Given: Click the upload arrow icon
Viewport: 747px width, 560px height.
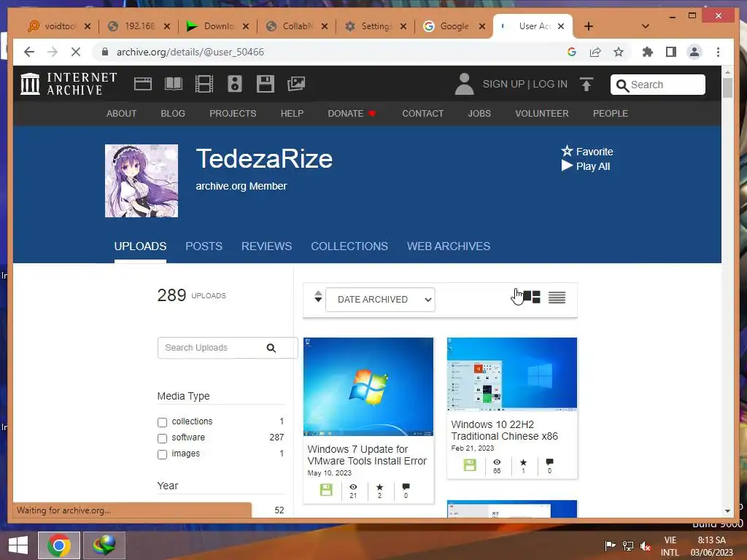Looking at the screenshot, I should [587, 85].
